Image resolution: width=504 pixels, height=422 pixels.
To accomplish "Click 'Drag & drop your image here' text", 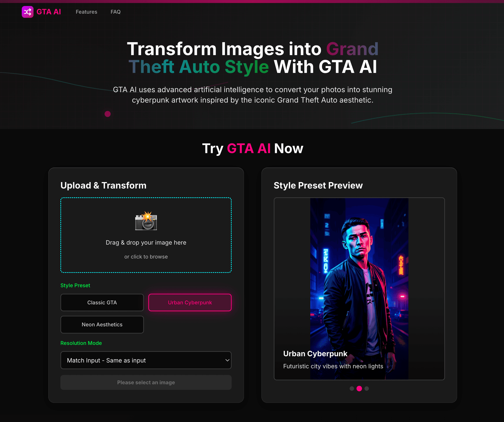I will point(146,243).
